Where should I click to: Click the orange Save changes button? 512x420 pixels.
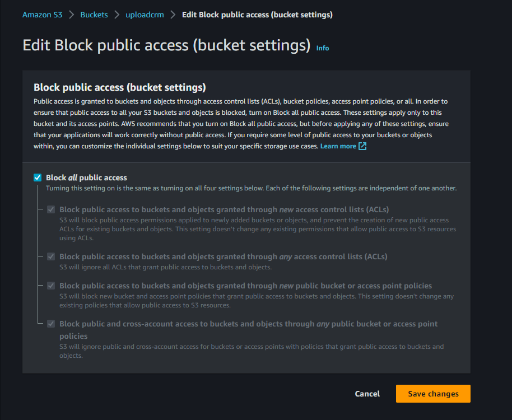pos(433,394)
